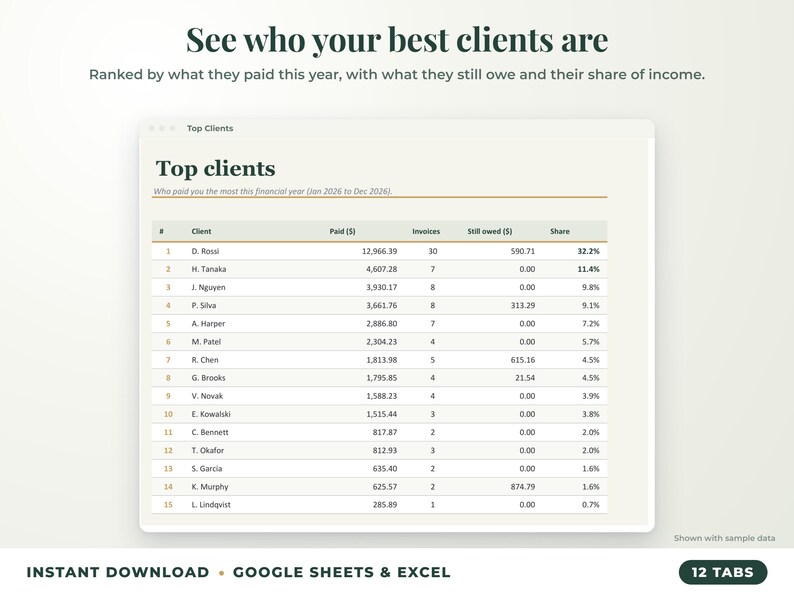This screenshot has width=794, height=596.
Task: Select client name L. Lindqvist
Action: (x=211, y=505)
